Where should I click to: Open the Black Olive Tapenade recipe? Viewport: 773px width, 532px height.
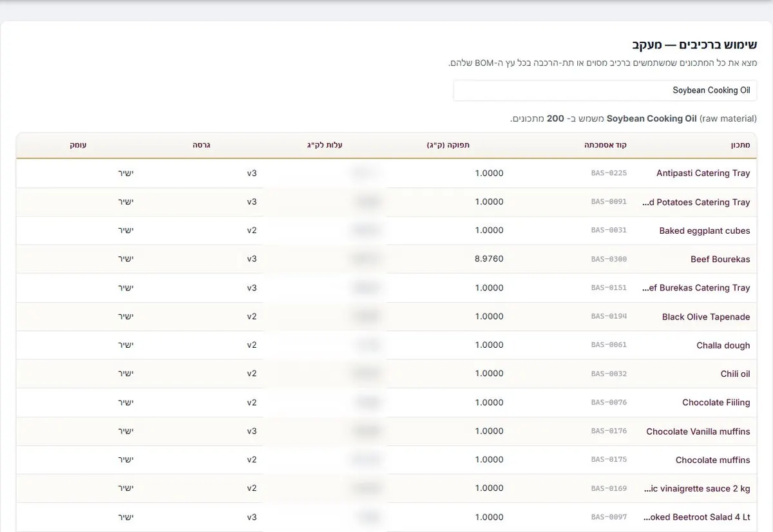(x=706, y=317)
